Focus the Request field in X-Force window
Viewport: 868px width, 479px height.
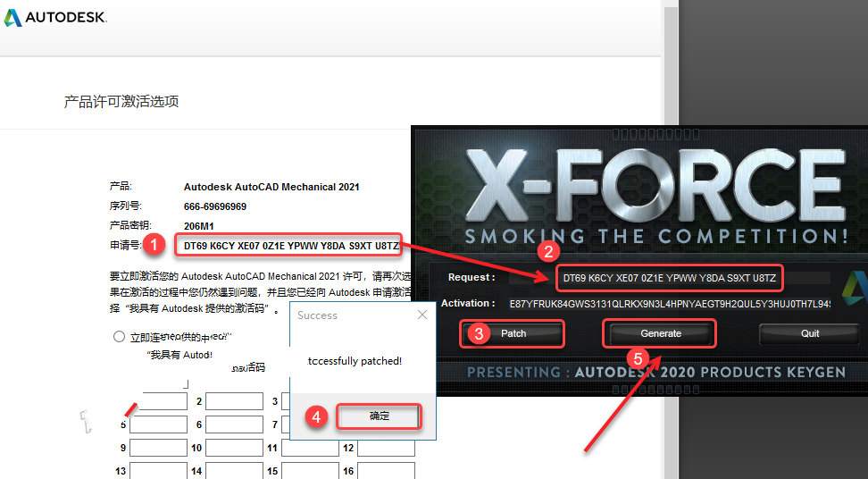(670, 278)
